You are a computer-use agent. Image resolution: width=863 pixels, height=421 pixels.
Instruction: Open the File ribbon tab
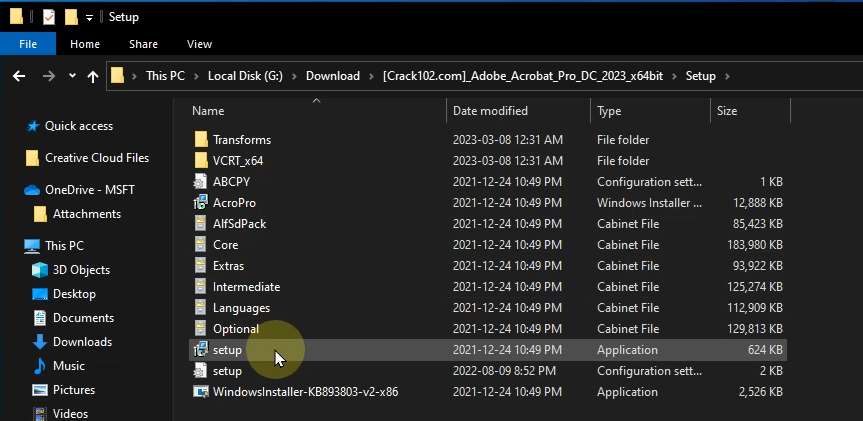point(28,44)
